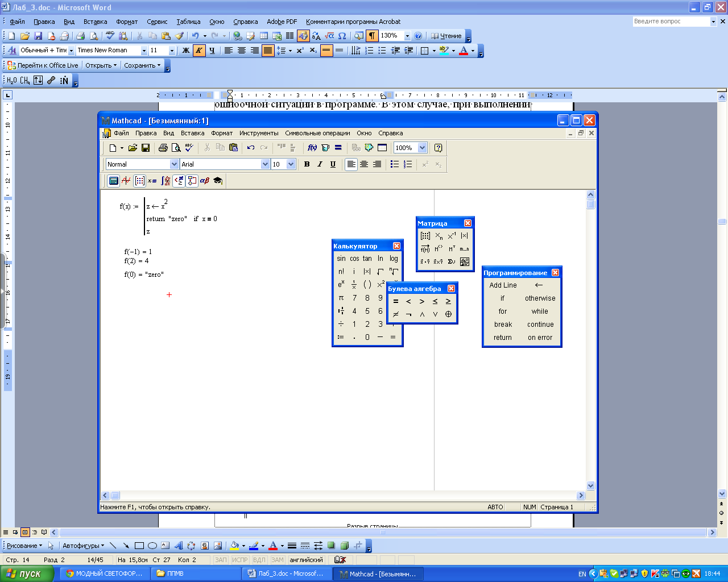The width and height of the screenshot is (728, 582).
Task: Click Add Line in Программирование palette
Action: click(503, 285)
